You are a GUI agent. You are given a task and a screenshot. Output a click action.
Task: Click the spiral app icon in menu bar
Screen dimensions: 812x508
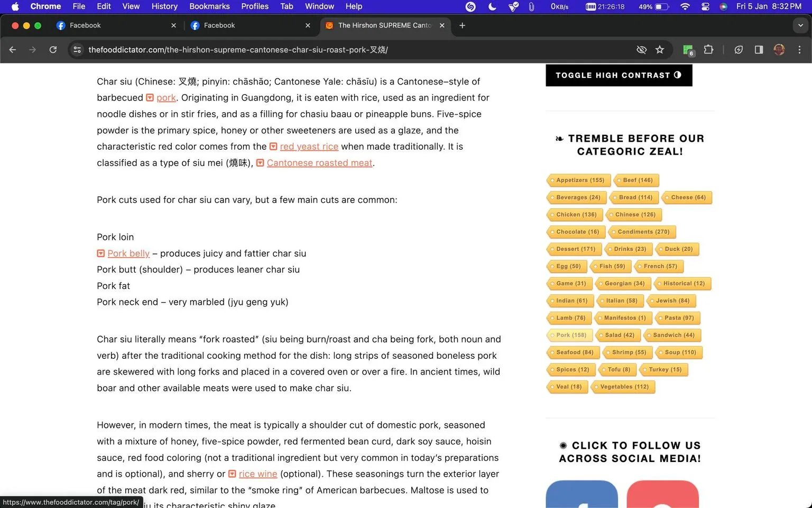470,6
